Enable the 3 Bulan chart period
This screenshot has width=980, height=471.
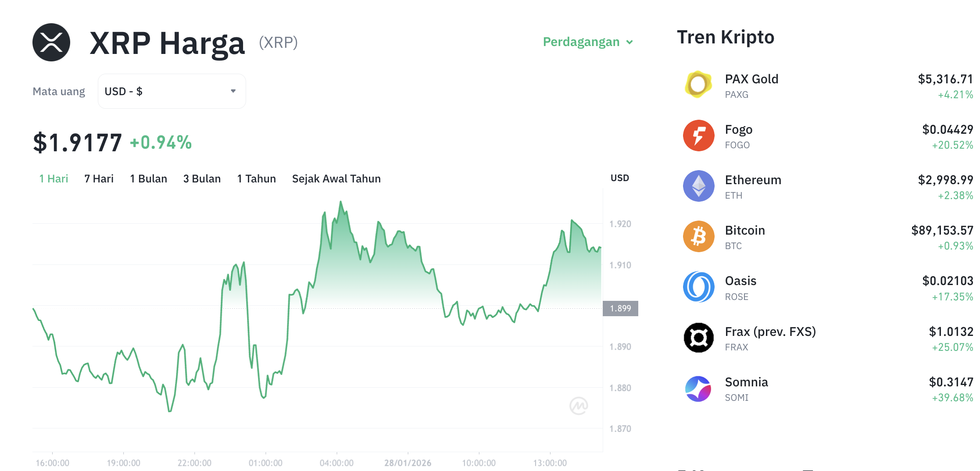[202, 178]
